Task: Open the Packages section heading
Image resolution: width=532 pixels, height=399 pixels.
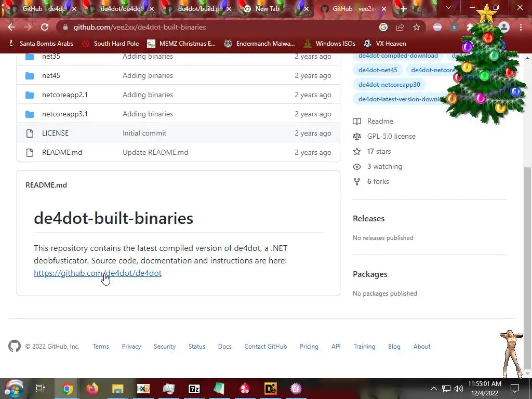Action: tap(370, 274)
